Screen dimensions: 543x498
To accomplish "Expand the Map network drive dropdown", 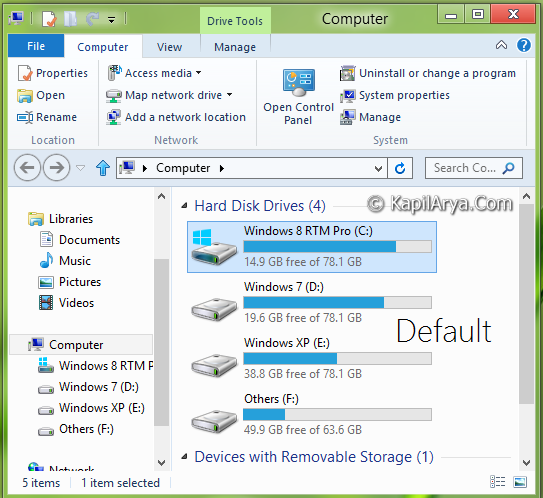I will [230, 95].
